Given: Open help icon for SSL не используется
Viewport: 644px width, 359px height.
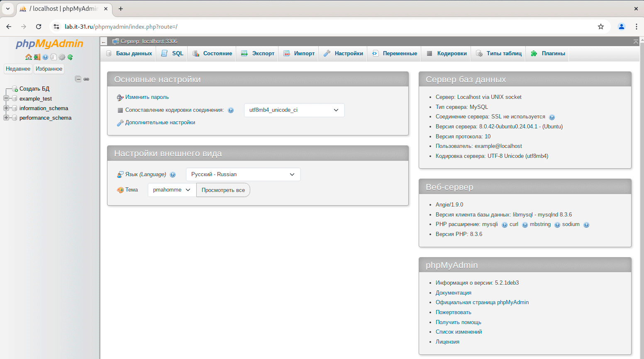Looking at the screenshot, I should click(x=552, y=117).
